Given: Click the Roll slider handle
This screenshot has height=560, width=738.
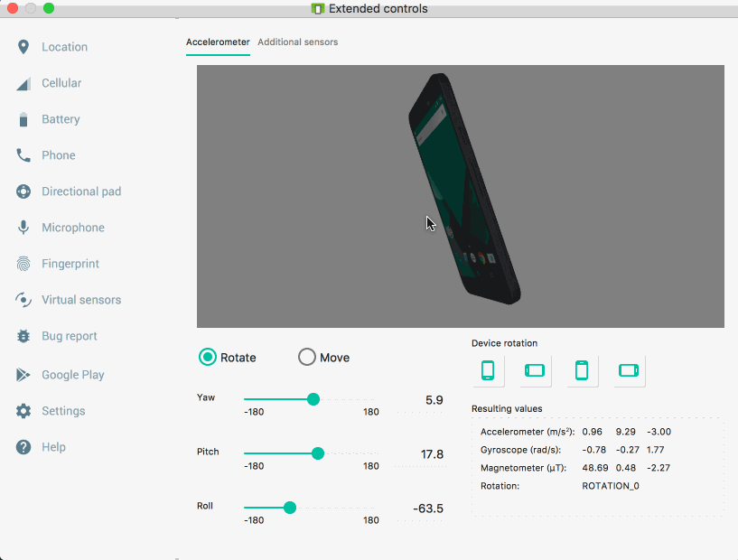Looking at the screenshot, I should pos(289,508).
